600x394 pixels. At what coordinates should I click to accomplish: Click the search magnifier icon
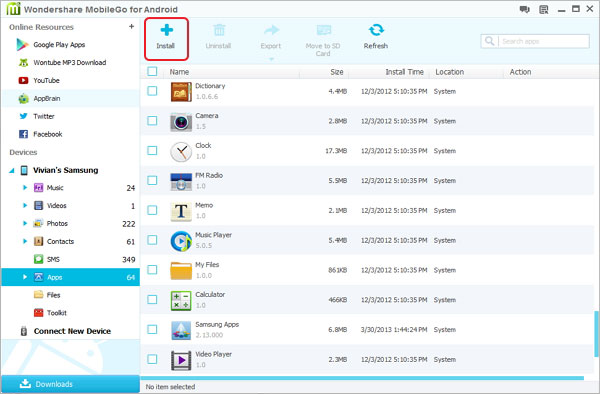coord(489,41)
